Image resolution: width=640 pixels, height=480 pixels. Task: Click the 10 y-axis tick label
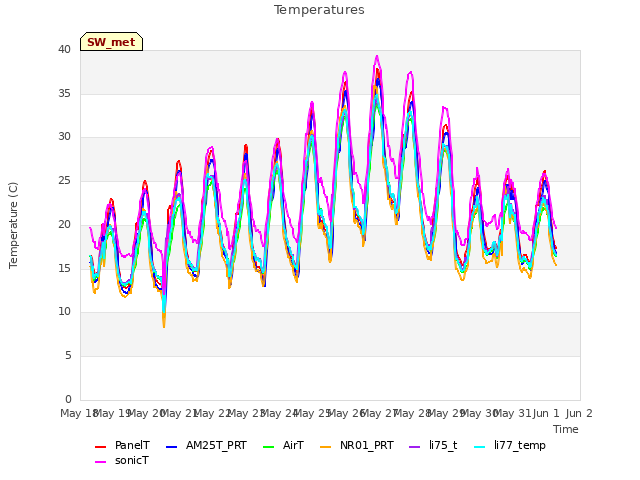(x=64, y=311)
